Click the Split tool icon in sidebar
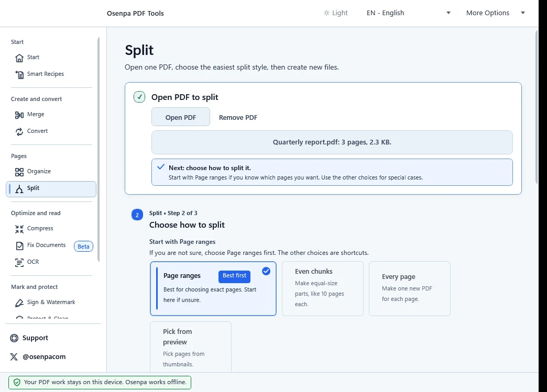 (19, 188)
